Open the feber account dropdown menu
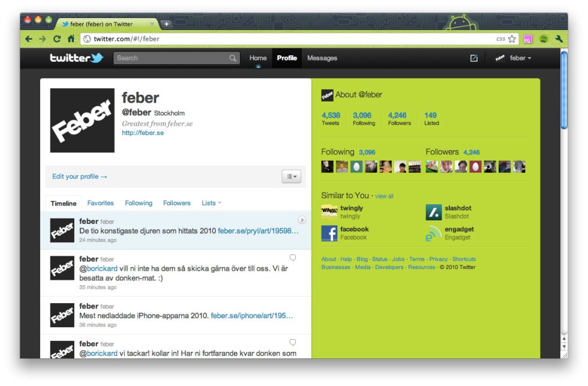The width and height of the screenshot is (588, 386). [513, 58]
